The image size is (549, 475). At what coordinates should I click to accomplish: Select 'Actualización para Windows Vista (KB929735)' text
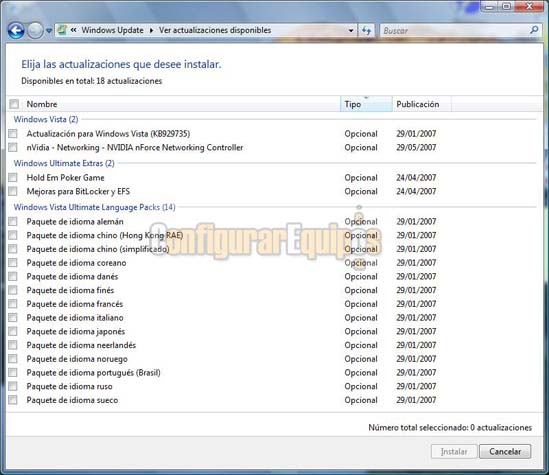click(x=108, y=134)
